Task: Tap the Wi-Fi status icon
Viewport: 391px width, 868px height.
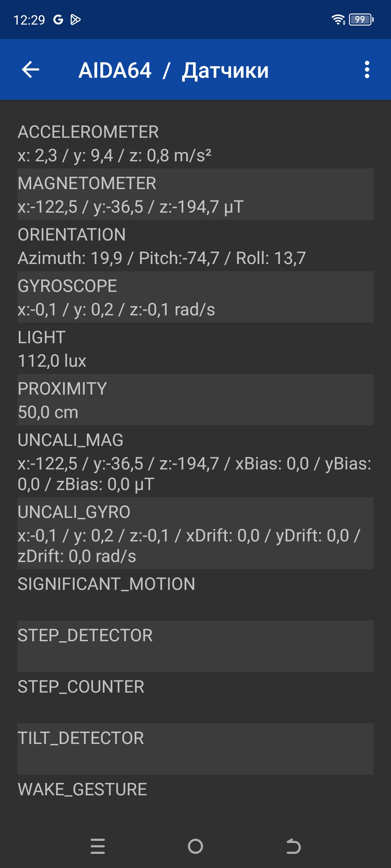Action: click(338, 20)
